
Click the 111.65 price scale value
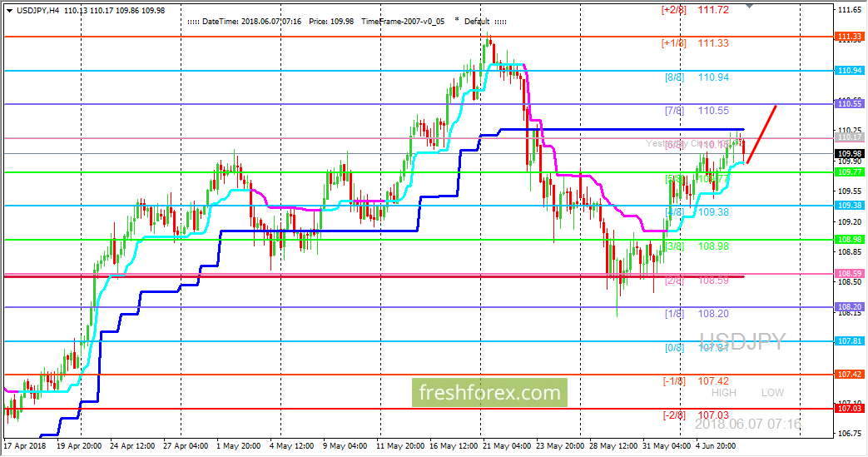click(849, 10)
